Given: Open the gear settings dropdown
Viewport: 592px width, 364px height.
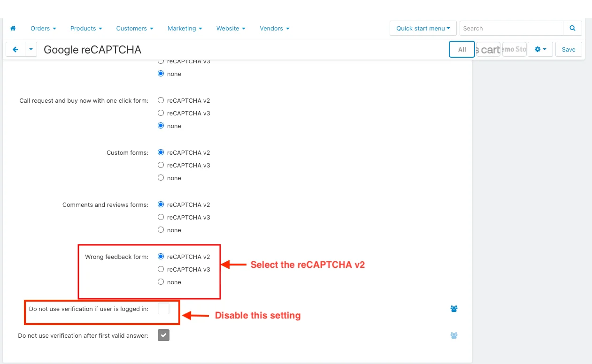Looking at the screenshot, I should 540,49.
